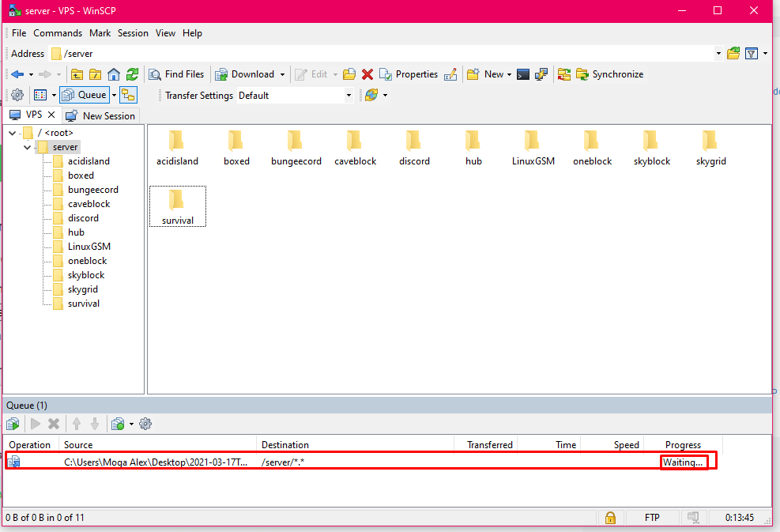Collapse the server tree node
Image resolution: width=780 pixels, height=532 pixels.
click(x=28, y=147)
